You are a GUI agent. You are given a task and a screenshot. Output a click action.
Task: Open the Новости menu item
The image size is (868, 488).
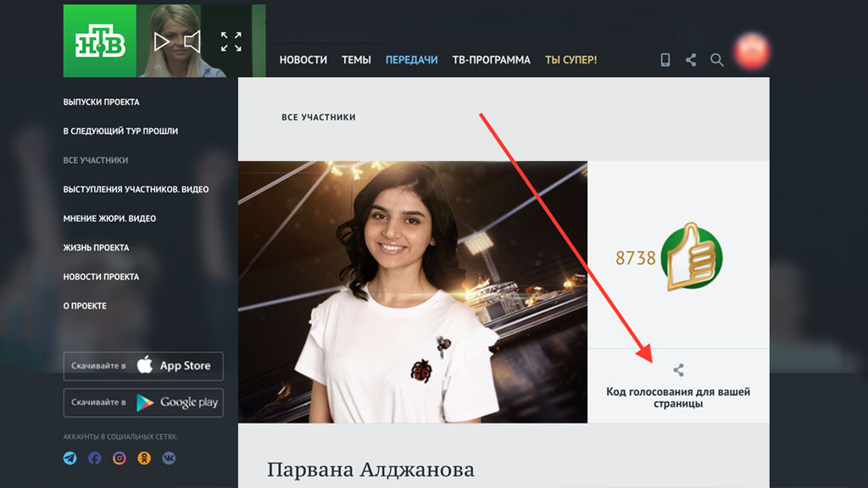pyautogui.click(x=303, y=60)
